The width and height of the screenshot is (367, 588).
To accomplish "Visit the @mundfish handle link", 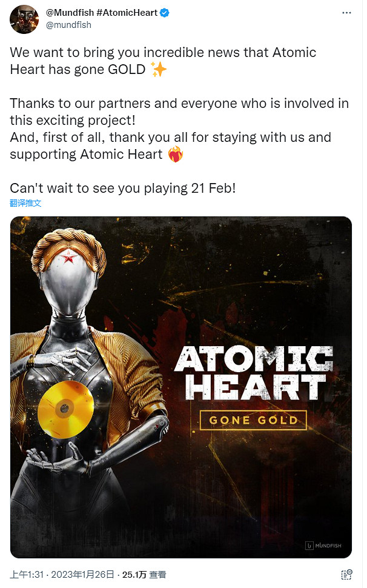I will pyautogui.click(x=68, y=25).
